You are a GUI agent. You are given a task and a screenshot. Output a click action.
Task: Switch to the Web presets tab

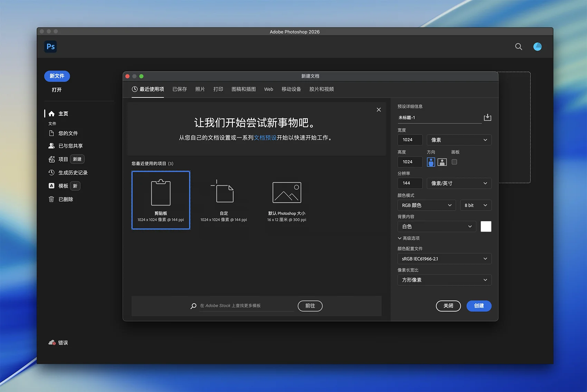click(268, 89)
